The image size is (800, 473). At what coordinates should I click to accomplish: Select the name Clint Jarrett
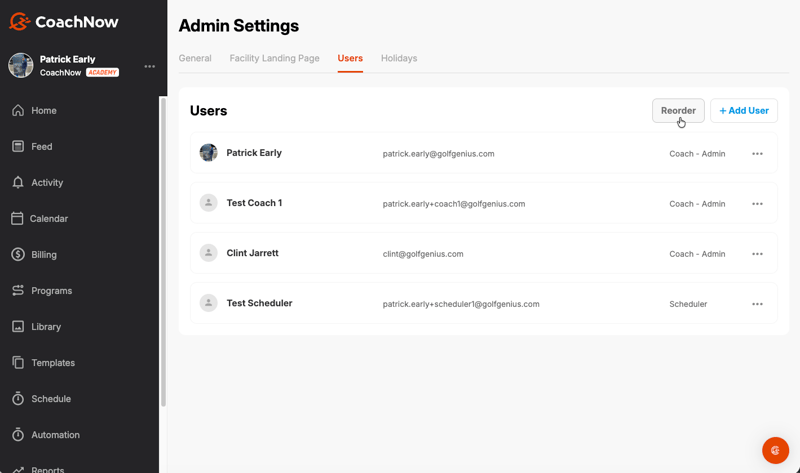pos(253,253)
